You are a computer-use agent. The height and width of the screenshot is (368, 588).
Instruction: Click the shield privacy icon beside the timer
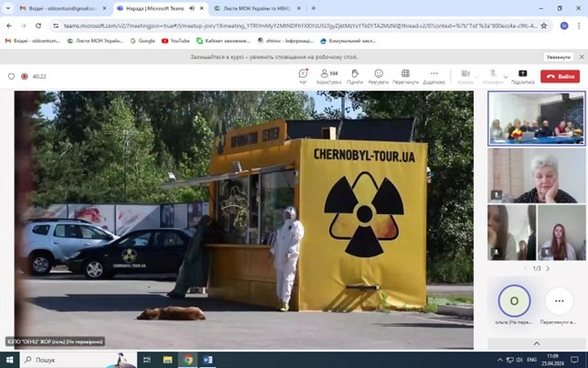click(11, 77)
